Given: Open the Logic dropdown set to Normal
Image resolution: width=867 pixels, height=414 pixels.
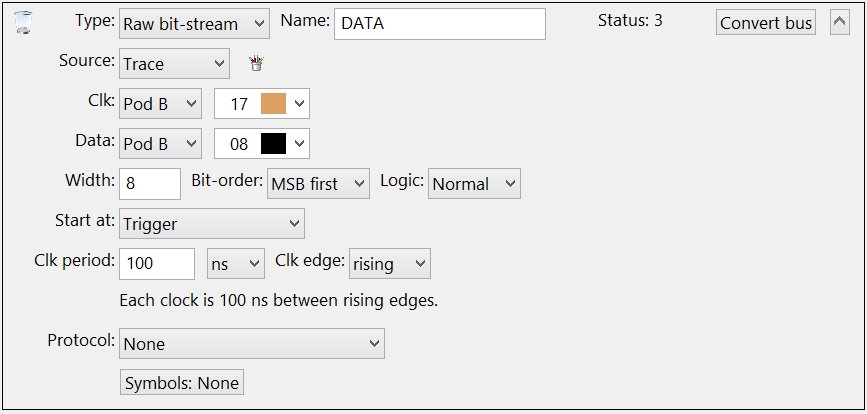Looking at the screenshot, I should pyautogui.click(x=474, y=184).
